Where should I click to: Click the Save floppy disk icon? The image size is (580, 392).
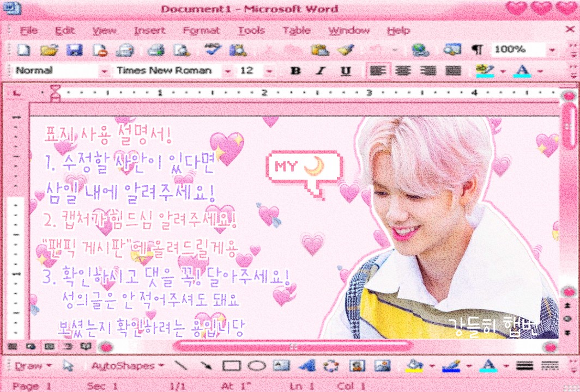point(74,50)
